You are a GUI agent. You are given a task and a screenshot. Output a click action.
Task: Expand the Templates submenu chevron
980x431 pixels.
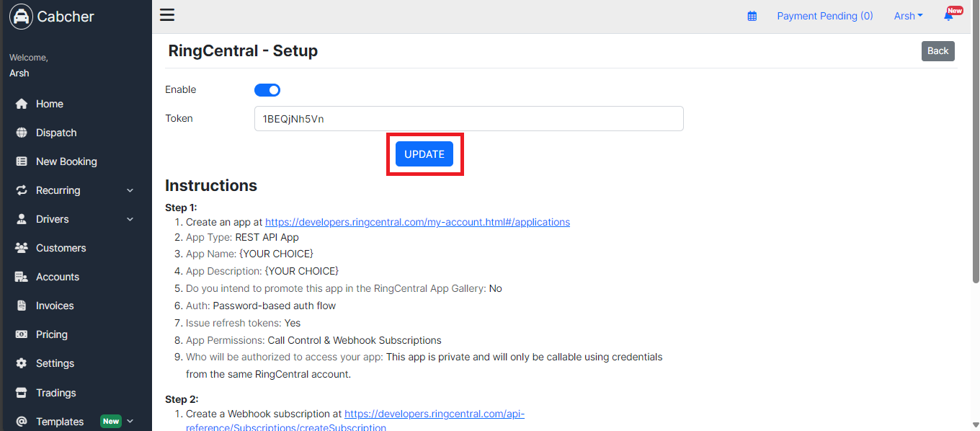(130, 421)
